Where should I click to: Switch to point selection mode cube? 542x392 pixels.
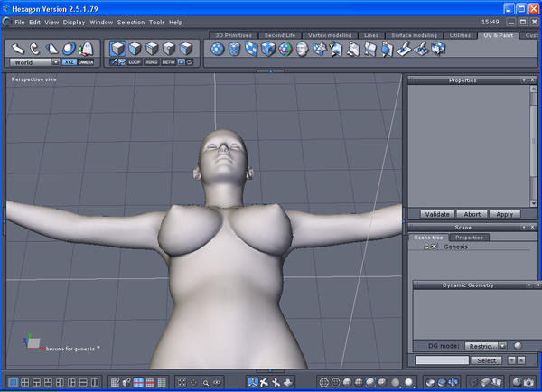(x=169, y=49)
